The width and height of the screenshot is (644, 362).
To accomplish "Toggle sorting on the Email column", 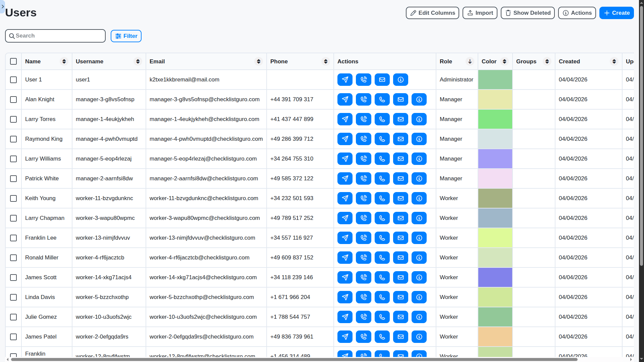I will coord(258,61).
